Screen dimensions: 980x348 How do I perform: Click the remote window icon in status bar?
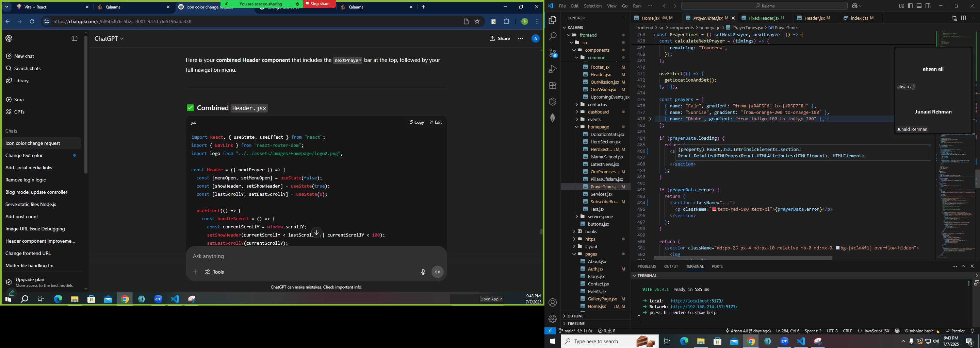(x=550, y=331)
